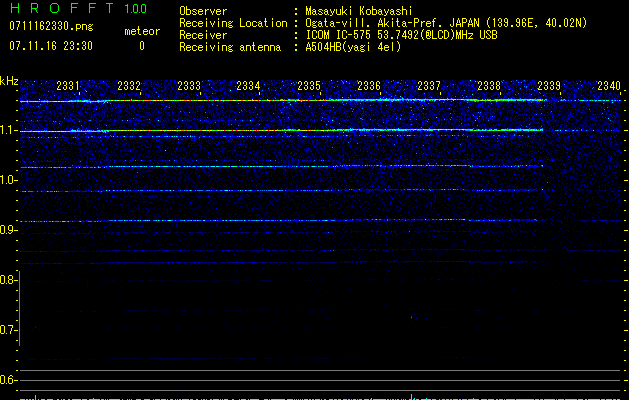The height and width of the screenshot is (400, 629).
Task: Click the 2335 time tick label
Action: point(309,86)
